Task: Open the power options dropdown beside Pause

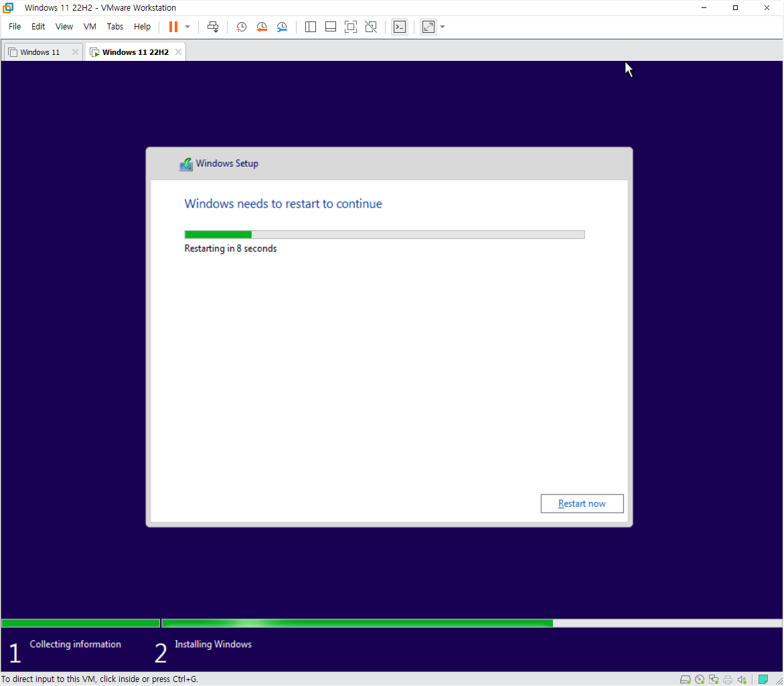Action: click(x=187, y=27)
